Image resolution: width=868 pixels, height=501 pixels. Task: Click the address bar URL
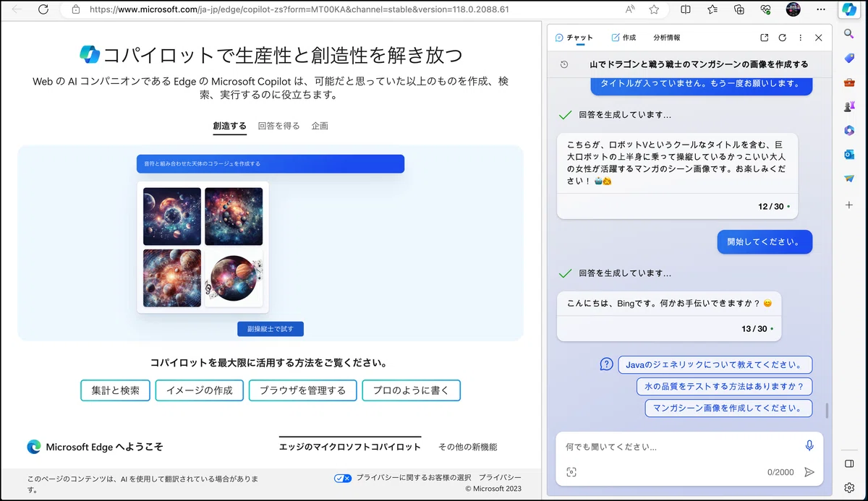point(299,10)
